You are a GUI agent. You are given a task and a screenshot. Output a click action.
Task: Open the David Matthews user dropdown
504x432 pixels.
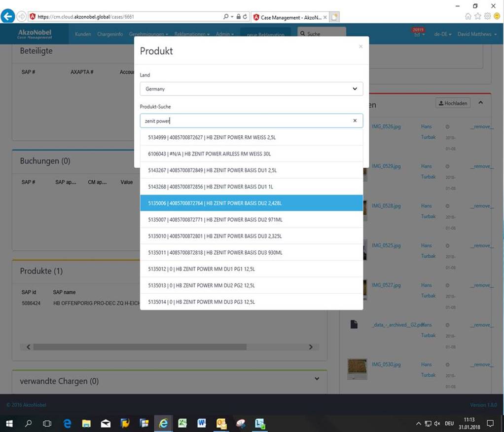click(477, 34)
